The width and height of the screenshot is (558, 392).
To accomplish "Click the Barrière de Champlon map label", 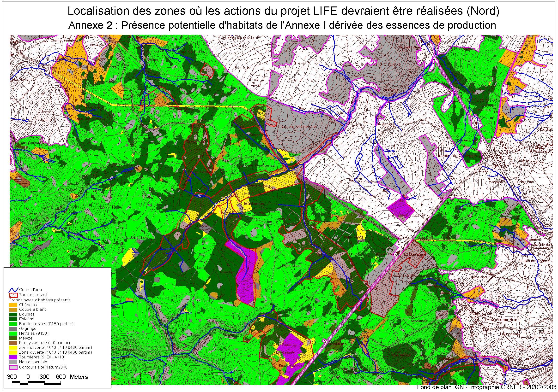I will coord(457,156).
